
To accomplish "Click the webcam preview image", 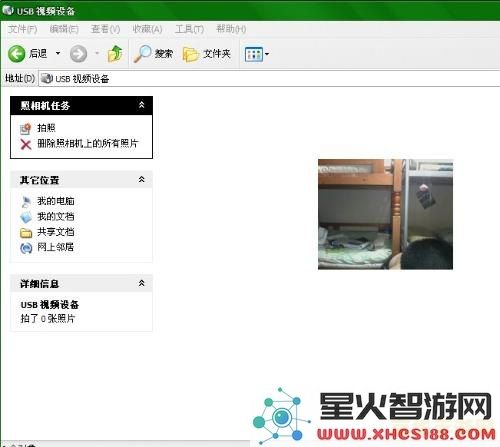I will pyautogui.click(x=385, y=214).
